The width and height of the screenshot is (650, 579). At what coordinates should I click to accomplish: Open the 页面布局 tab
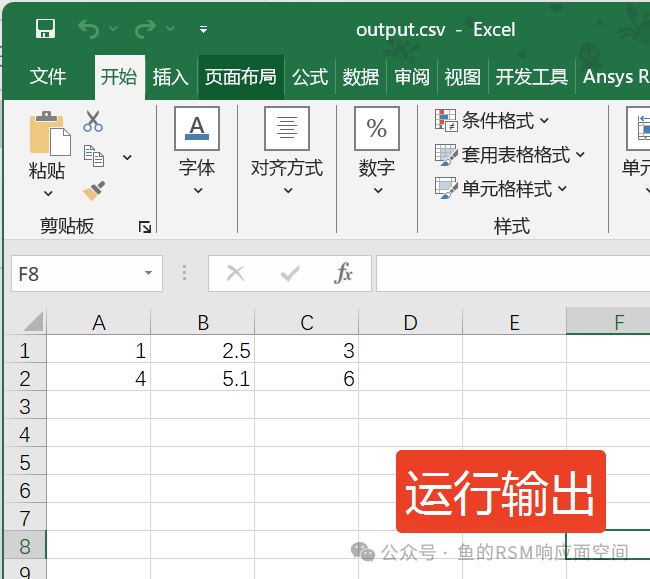[241, 77]
